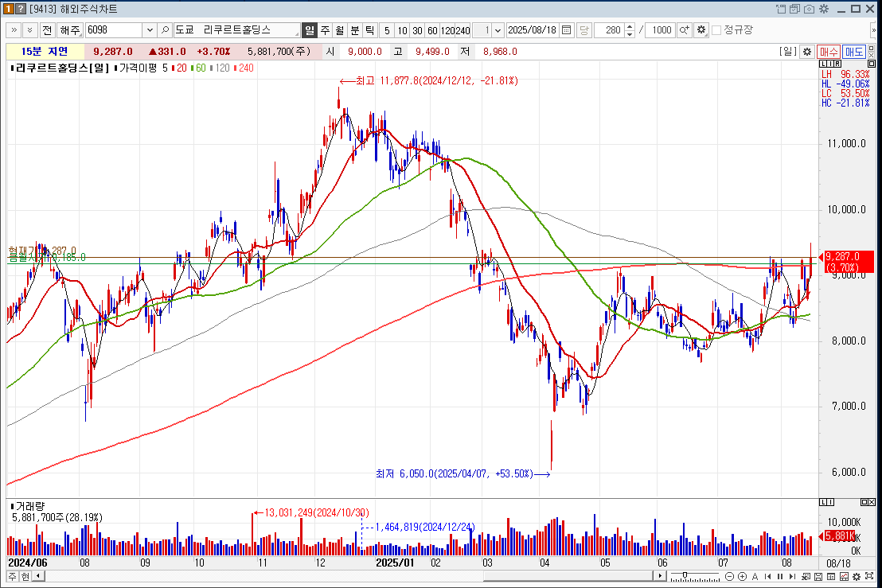Select the 월 monthly chart tab
882x588 pixels.
pos(340,30)
